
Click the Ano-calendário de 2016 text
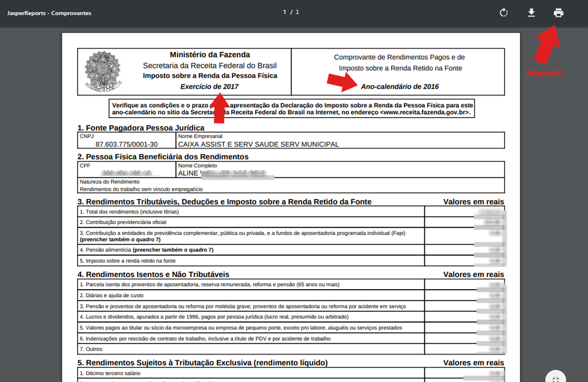tap(400, 87)
